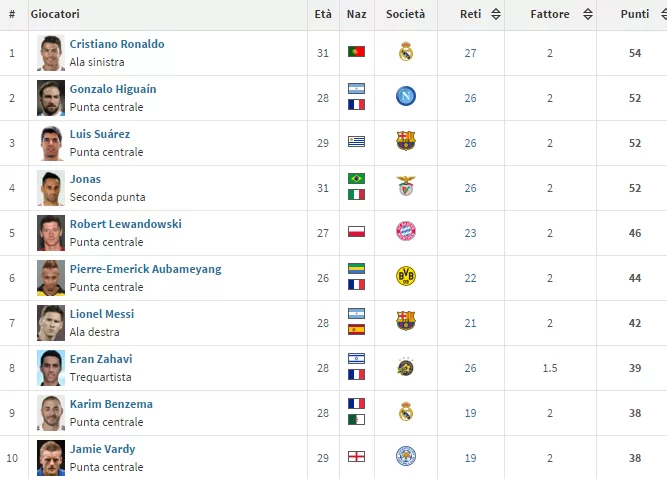Sort table by Reti column

coord(471,14)
